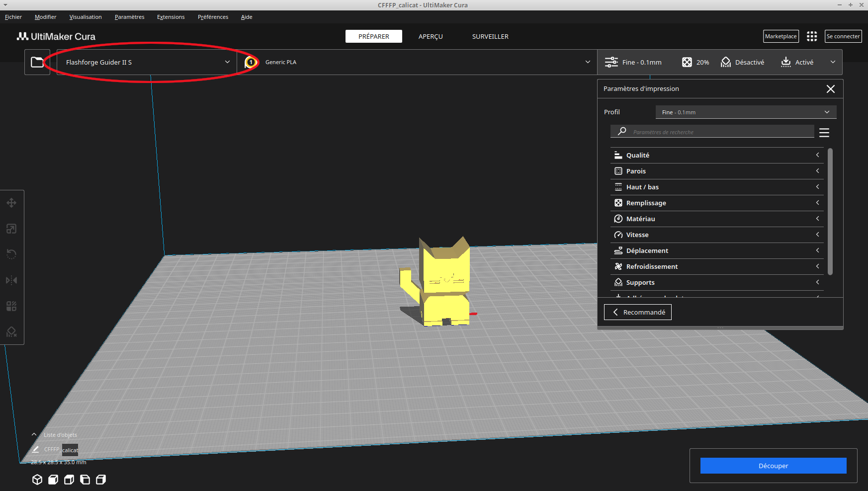Image resolution: width=868 pixels, height=491 pixels.
Task: Select the Scale tool in left toolbar
Action: [x=11, y=229]
